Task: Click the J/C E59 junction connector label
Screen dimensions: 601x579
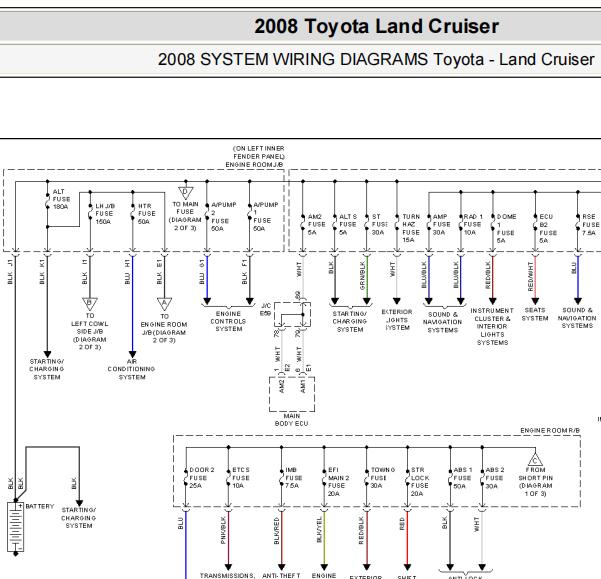Action: tap(266, 309)
